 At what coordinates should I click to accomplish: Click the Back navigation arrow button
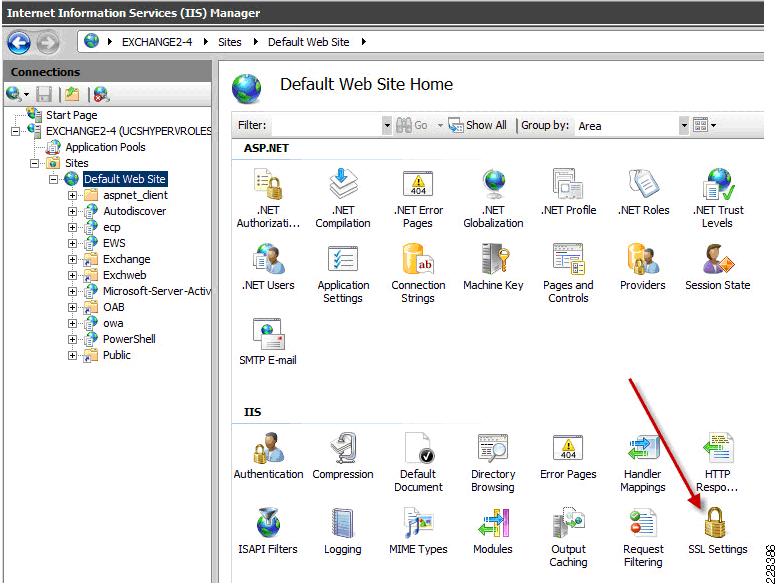(x=19, y=43)
